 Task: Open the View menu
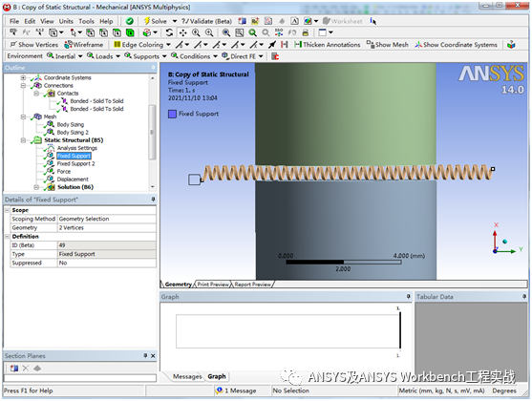(47, 21)
